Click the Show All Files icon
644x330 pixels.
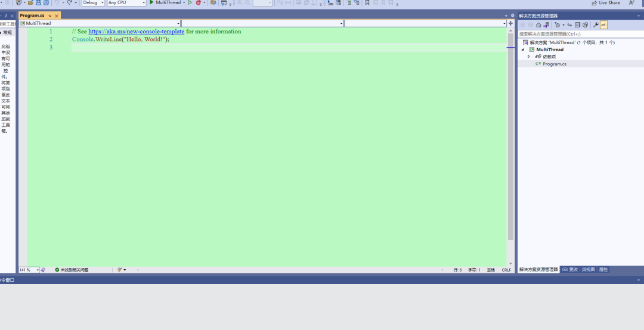pos(586,25)
